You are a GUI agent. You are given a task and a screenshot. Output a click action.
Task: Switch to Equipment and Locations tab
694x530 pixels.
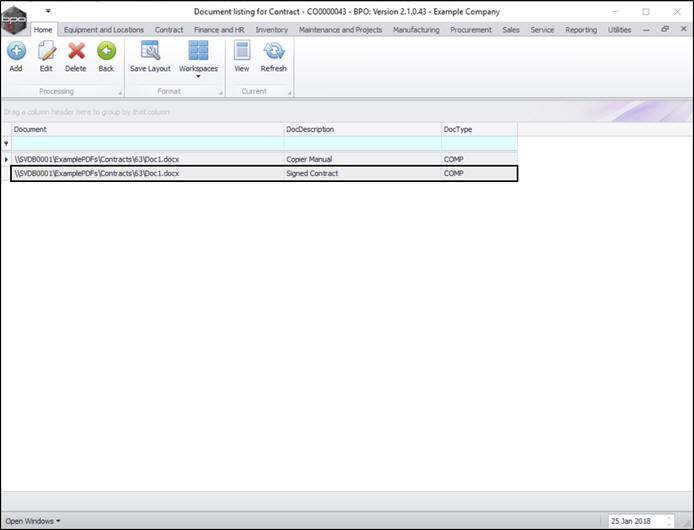[x=104, y=30]
